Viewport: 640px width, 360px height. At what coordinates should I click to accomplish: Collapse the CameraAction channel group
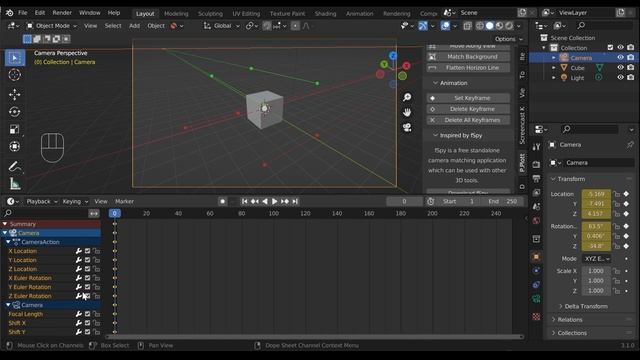tap(8, 242)
